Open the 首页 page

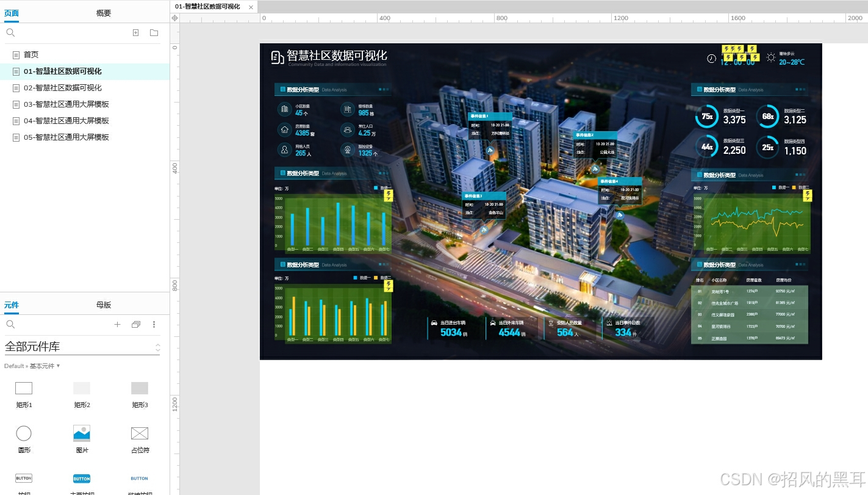(30, 55)
